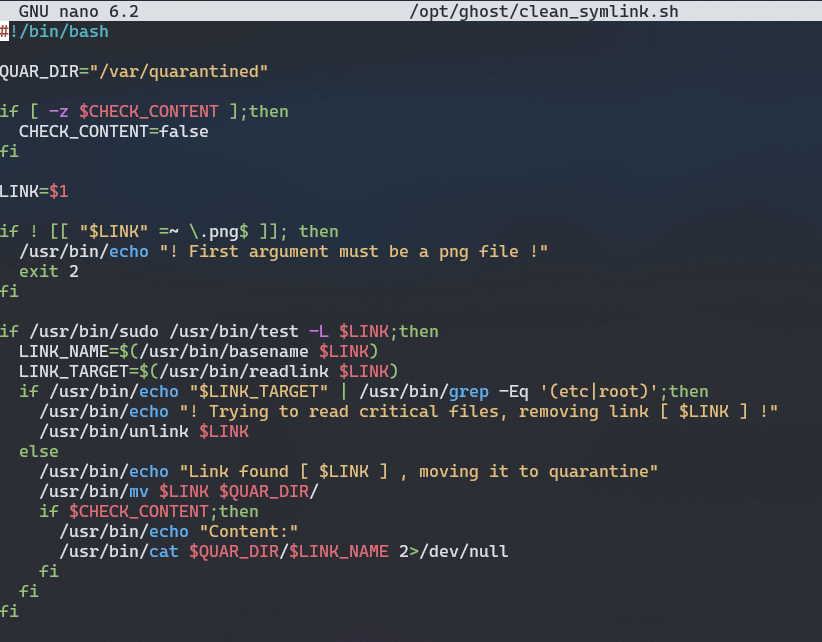822x642 pixels.
Task: Place cursor on the #!/bin/bash shebang line
Action: (54, 31)
